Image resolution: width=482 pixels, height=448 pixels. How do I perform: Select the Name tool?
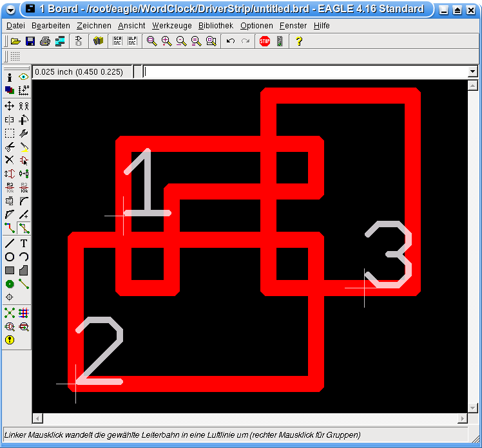(x=10, y=187)
